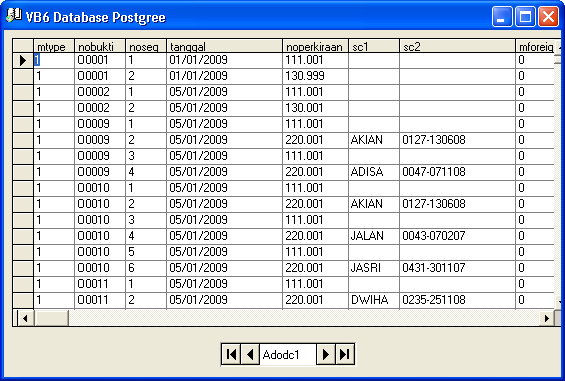The image size is (565, 381).
Task: Select the noseq column header
Action: coord(146,46)
